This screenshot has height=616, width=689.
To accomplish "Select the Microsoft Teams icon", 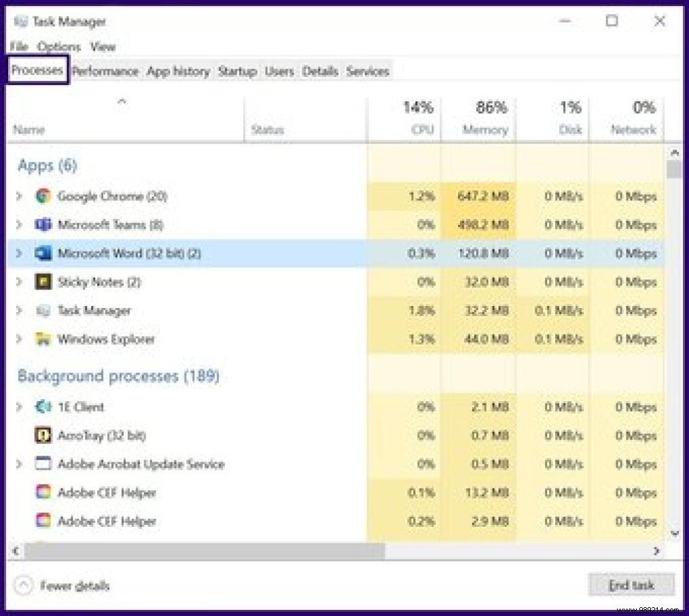I will click(43, 224).
